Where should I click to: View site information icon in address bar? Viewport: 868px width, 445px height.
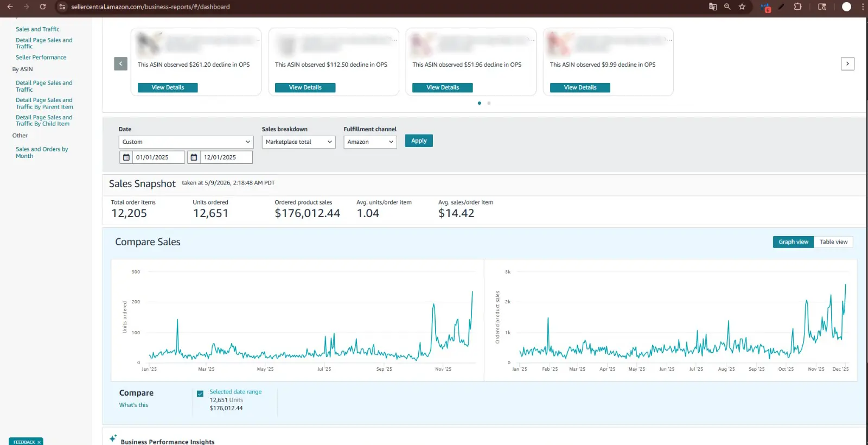[x=62, y=7]
